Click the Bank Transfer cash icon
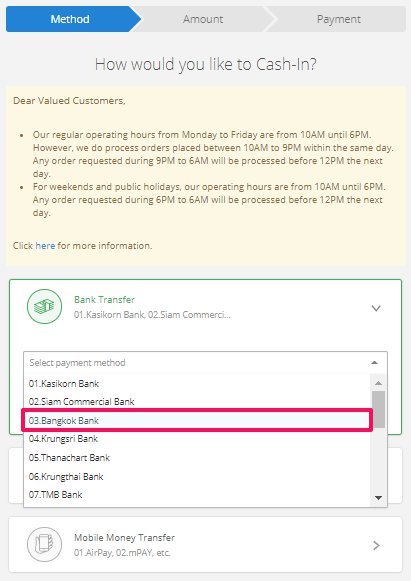 point(44,306)
